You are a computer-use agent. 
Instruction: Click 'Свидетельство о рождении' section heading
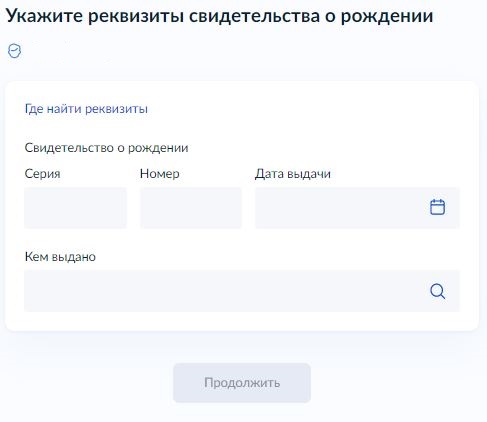pos(106,148)
